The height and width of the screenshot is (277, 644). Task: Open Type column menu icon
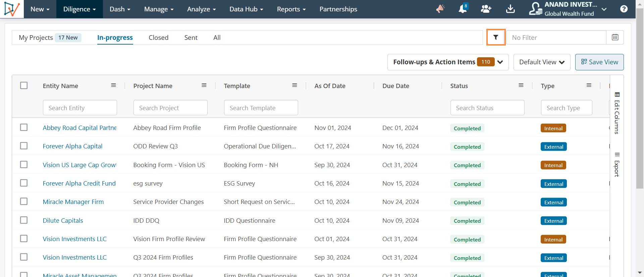[x=589, y=85]
